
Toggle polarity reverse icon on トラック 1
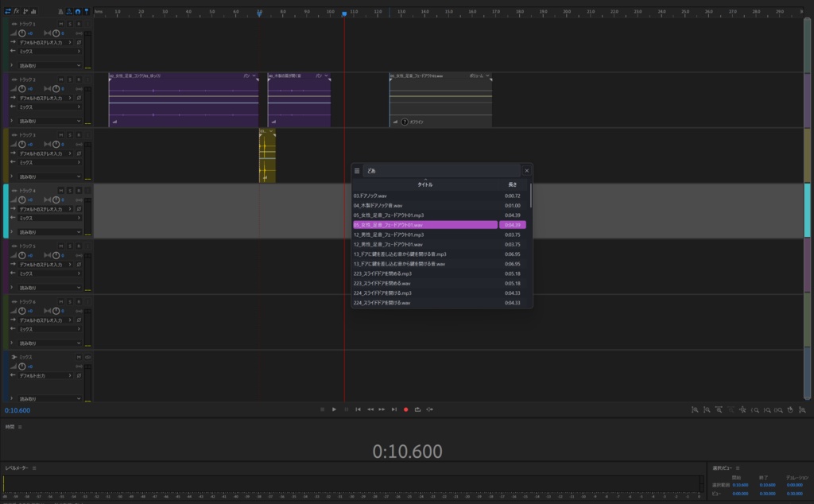tap(79, 43)
